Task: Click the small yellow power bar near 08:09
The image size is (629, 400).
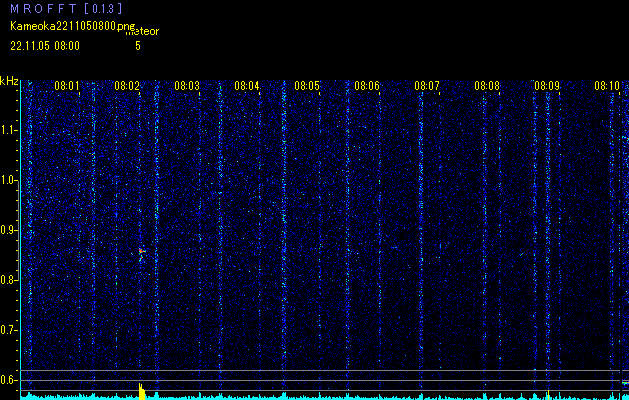Action: pos(548,395)
